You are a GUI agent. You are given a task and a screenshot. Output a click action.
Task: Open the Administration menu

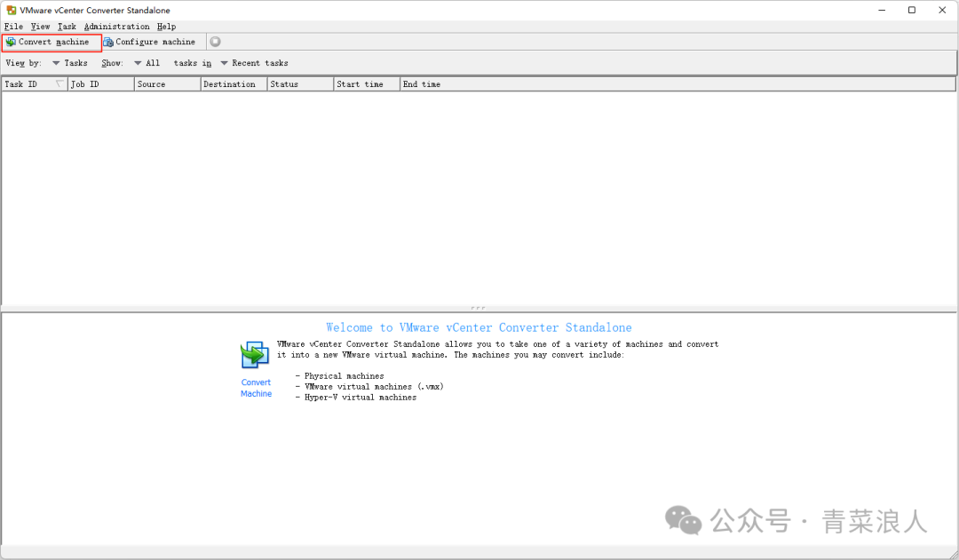coord(117,27)
